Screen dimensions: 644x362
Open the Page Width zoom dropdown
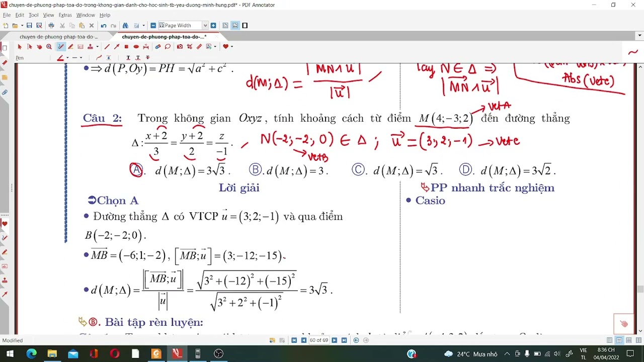point(205,26)
